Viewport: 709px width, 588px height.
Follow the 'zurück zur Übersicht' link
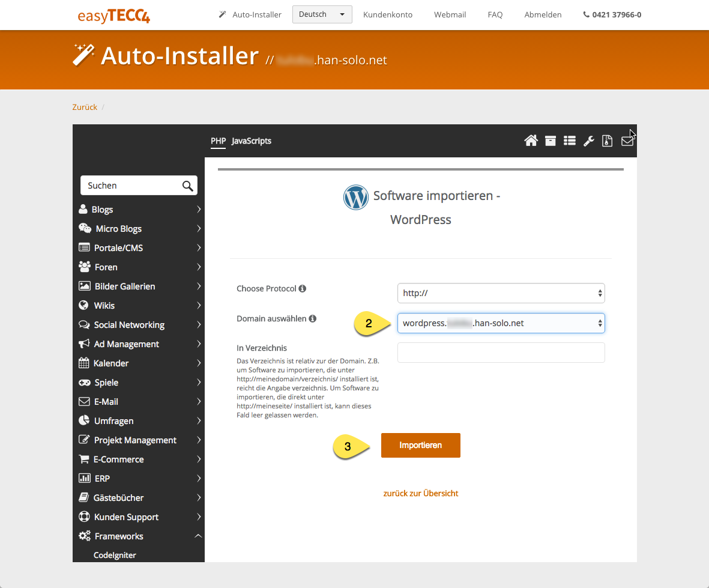[420, 493]
